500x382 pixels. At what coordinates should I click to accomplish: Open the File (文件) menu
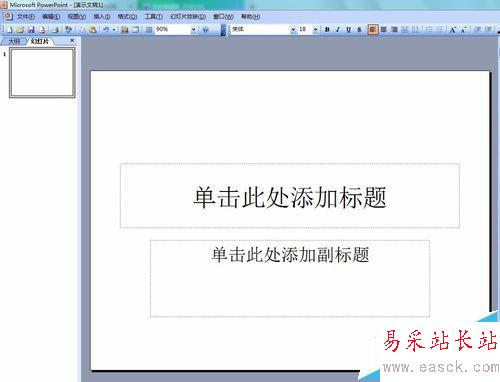(x=26, y=16)
